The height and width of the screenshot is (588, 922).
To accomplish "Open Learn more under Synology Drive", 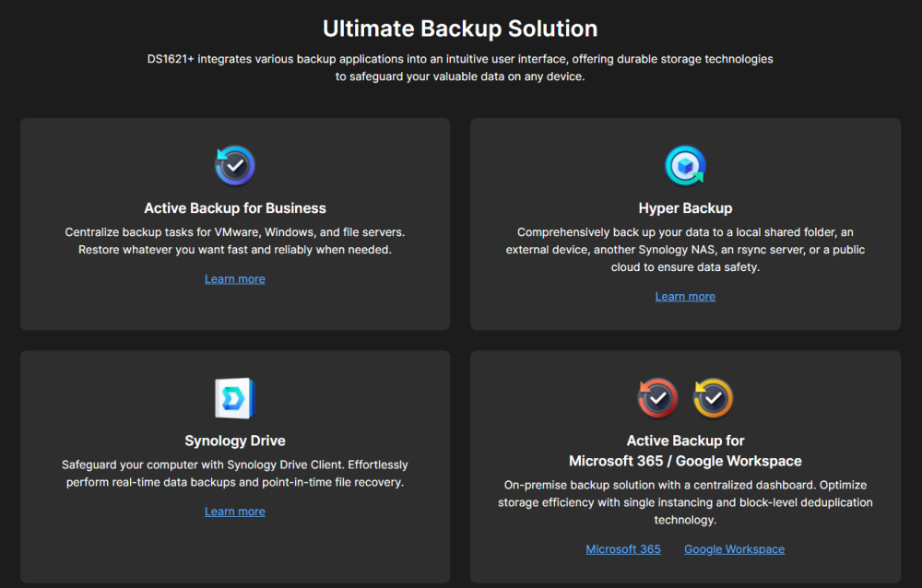I will 234,512.
